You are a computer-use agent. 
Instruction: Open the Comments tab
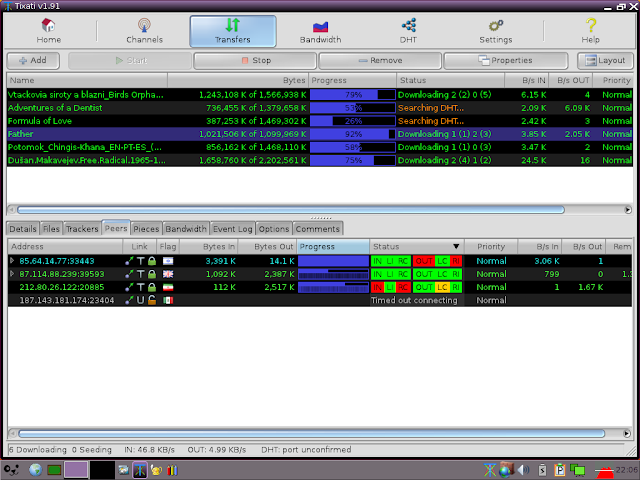(x=318, y=229)
